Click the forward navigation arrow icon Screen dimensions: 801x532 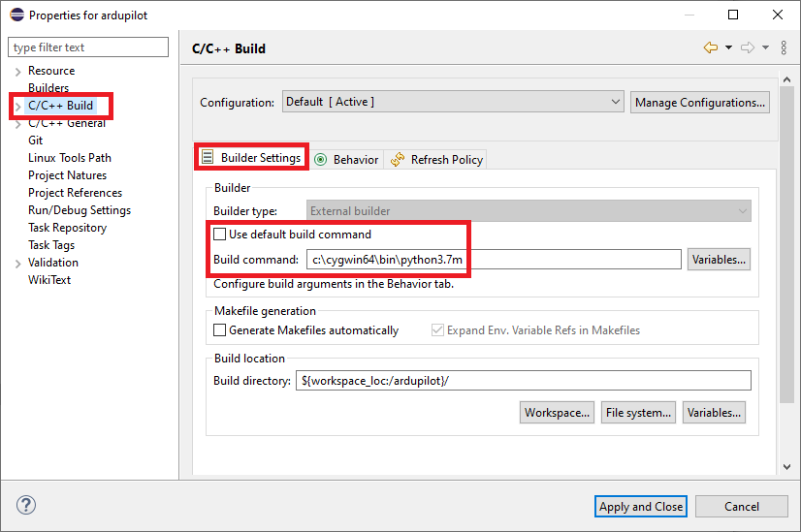[x=747, y=47]
